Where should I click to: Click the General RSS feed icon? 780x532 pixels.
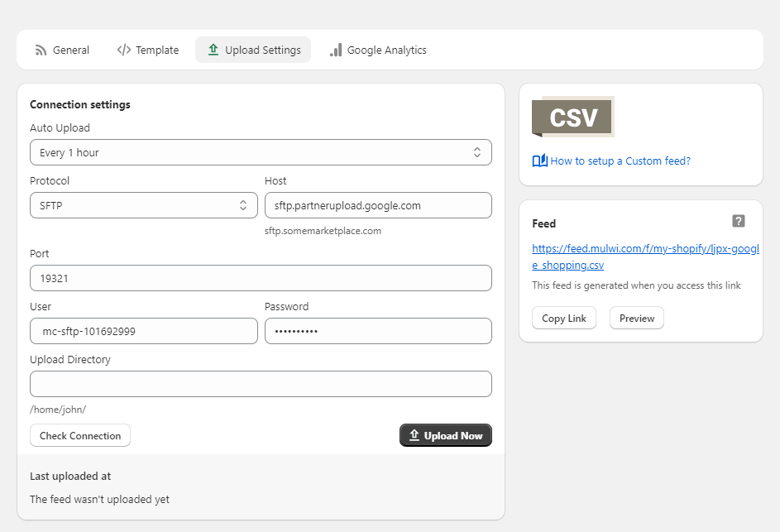tap(41, 50)
